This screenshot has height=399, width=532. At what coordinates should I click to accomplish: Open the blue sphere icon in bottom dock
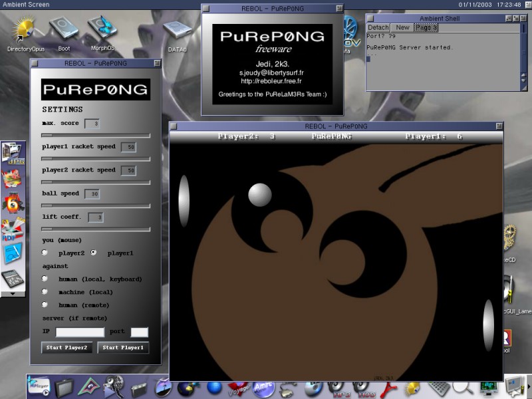(x=214, y=388)
